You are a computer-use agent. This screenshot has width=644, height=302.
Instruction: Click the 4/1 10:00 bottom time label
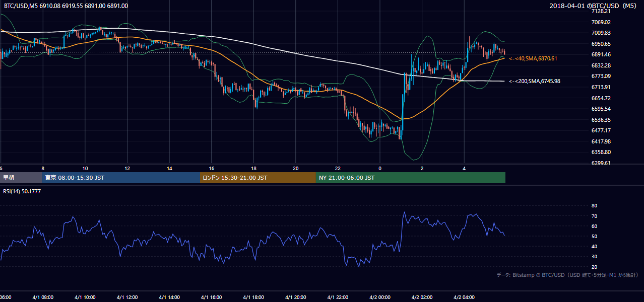(x=85, y=297)
